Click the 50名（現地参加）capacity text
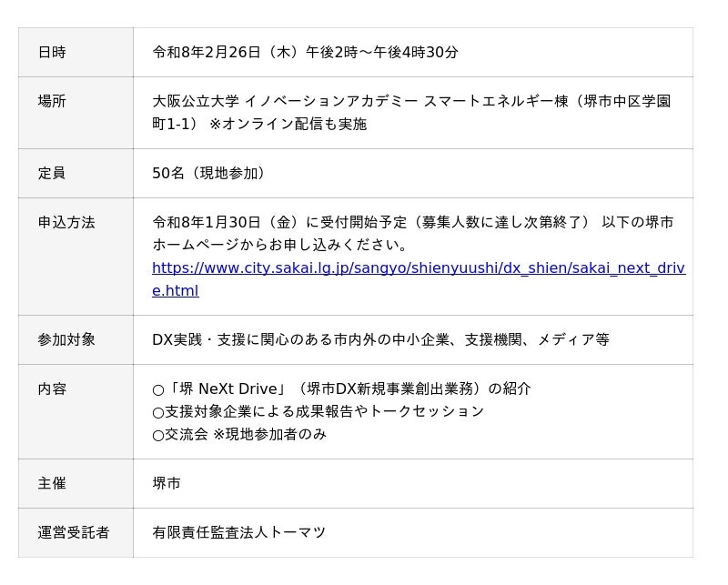This screenshot has width=728, height=585. point(208,173)
